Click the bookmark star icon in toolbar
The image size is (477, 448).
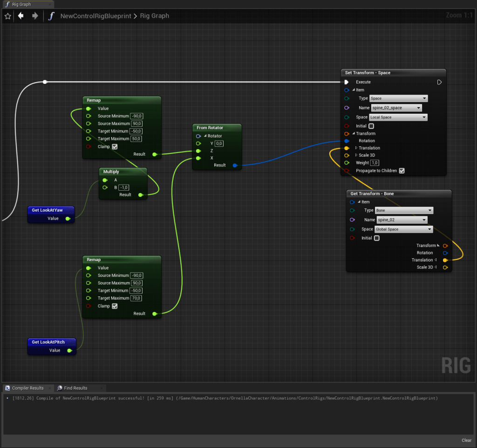pos(7,16)
